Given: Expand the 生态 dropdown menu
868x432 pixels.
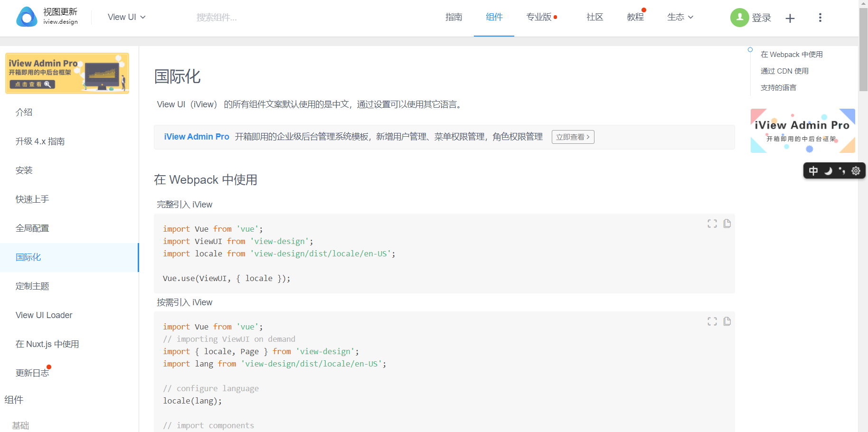Looking at the screenshot, I should (x=680, y=17).
